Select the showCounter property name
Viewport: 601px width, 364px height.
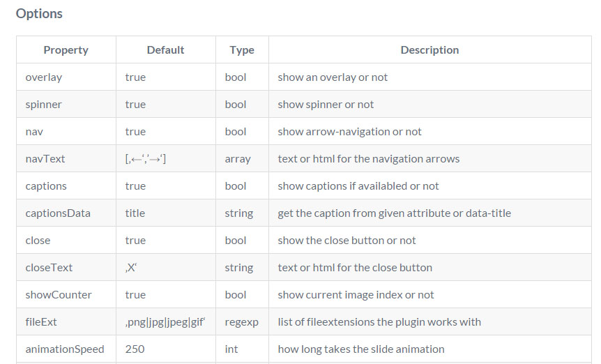59,295
